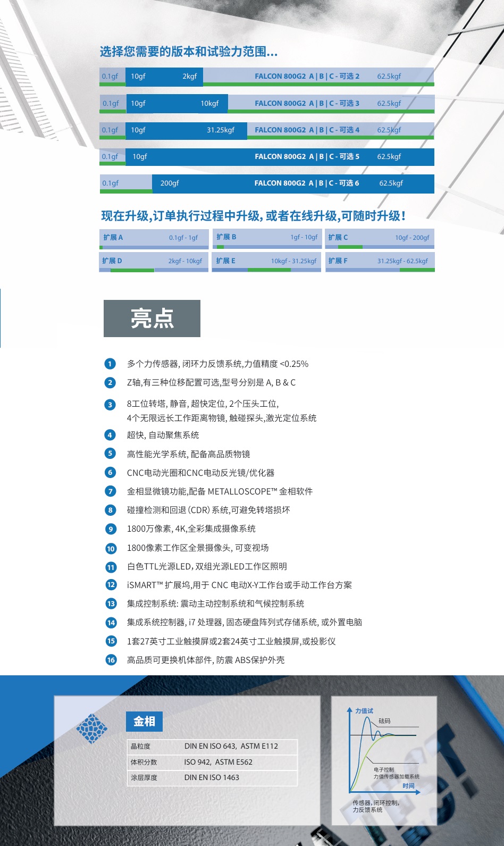Select the FALCON 800G2 可选 5 bar
The image size is (504, 846).
[267, 157]
